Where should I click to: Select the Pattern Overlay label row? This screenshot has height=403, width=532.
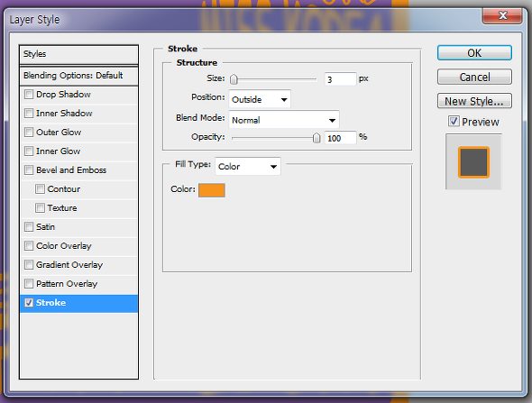tap(78, 284)
